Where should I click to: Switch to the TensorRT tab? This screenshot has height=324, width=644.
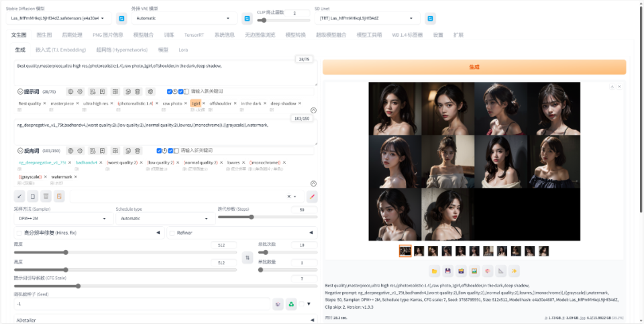click(194, 35)
